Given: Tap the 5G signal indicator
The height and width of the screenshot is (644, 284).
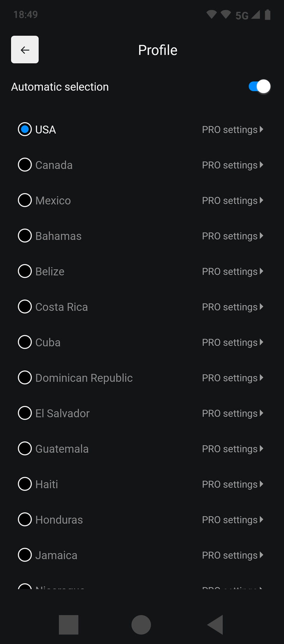Looking at the screenshot, I should (x=242, y=15).
